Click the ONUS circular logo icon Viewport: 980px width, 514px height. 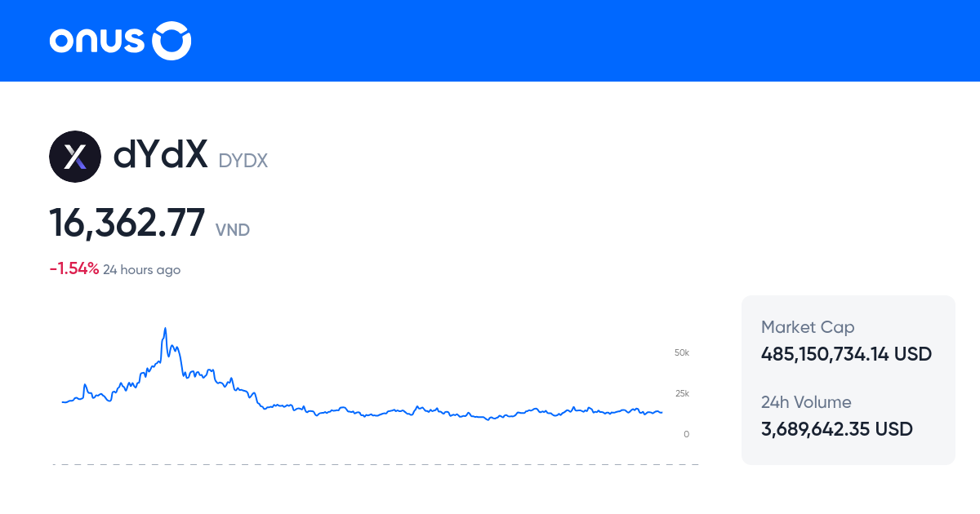pyautogui.click(x=172, y=41)
